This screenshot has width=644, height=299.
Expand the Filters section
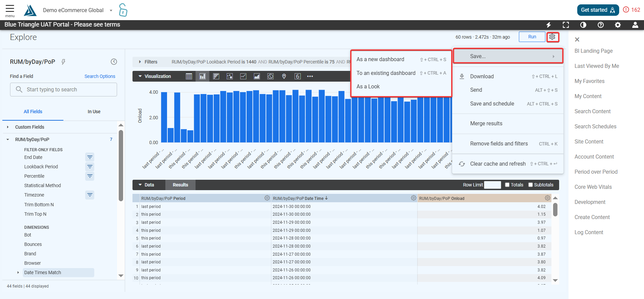click(x=148, y=62)
